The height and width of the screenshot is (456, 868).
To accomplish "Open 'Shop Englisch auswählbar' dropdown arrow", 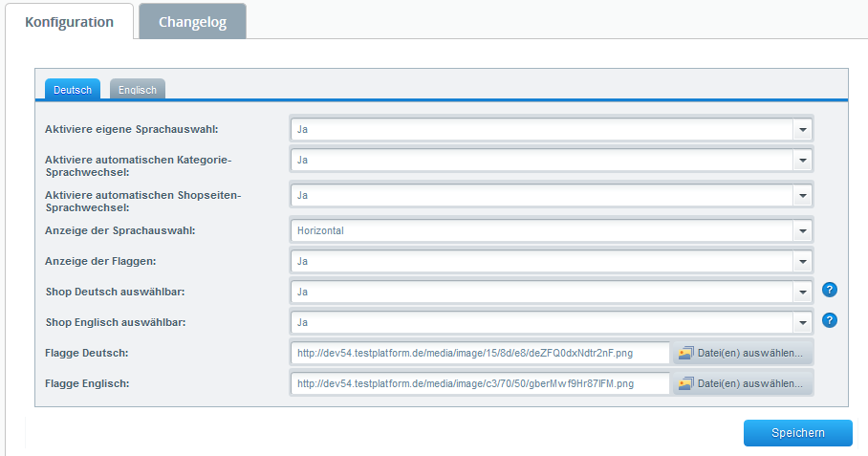I will click(802, 322).
